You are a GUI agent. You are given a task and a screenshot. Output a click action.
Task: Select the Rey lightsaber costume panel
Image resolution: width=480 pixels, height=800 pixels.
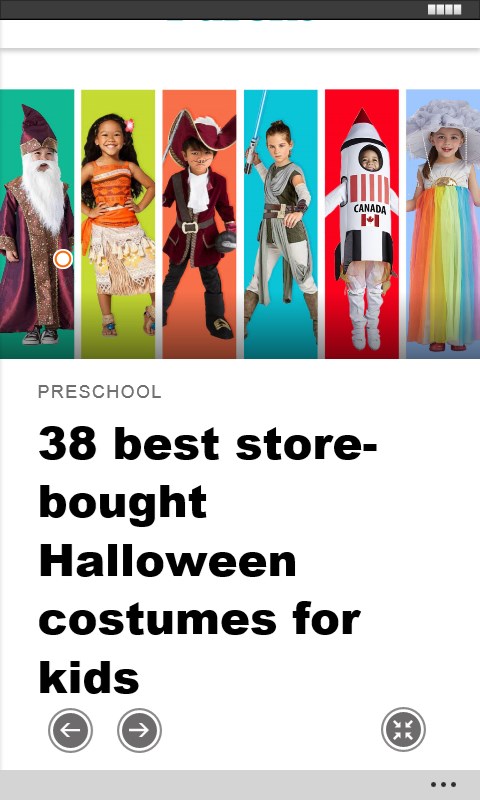tap(281, 224)
